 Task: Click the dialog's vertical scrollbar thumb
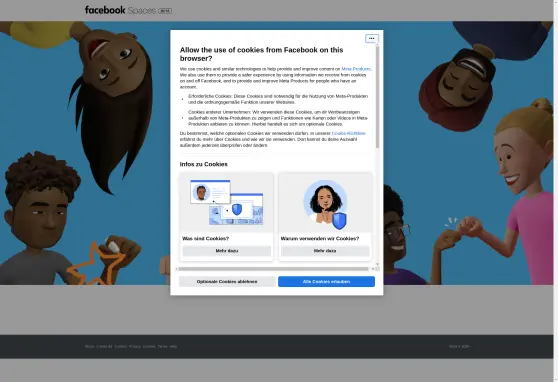tap(377, 96)
